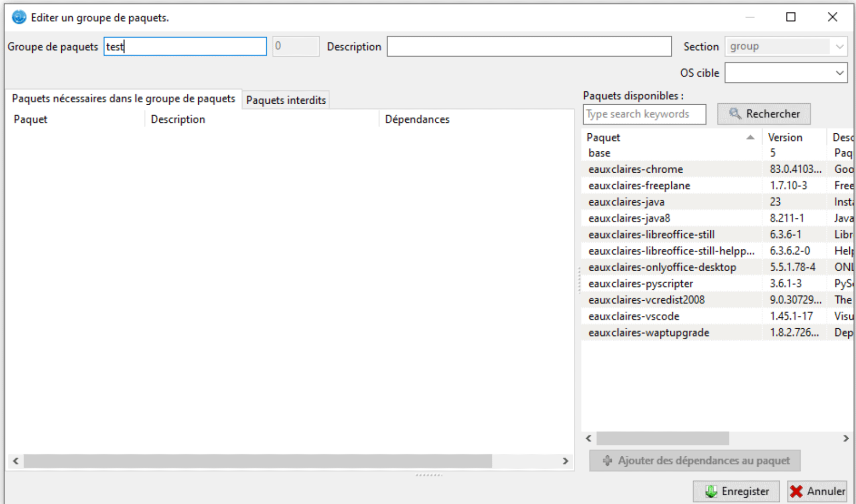This screenshot has width=856, height=504.
Task: Click the Description text field
Action: [x=529, y=47]
